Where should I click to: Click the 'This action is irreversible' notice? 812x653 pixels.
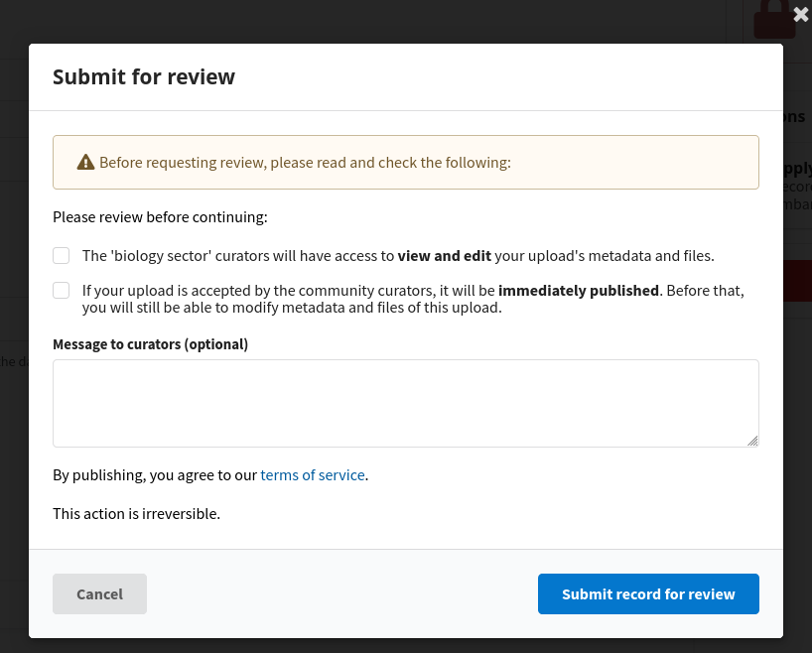point(136,514)
